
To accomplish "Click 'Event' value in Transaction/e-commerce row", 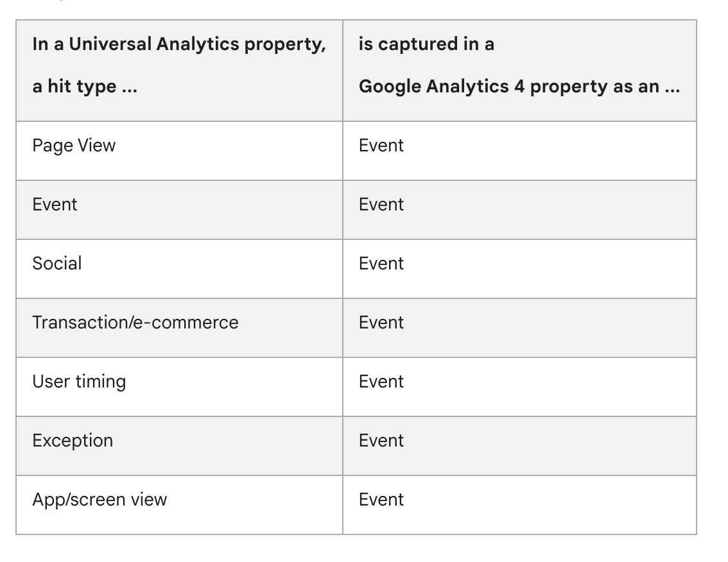I will (x=381, y=323).
